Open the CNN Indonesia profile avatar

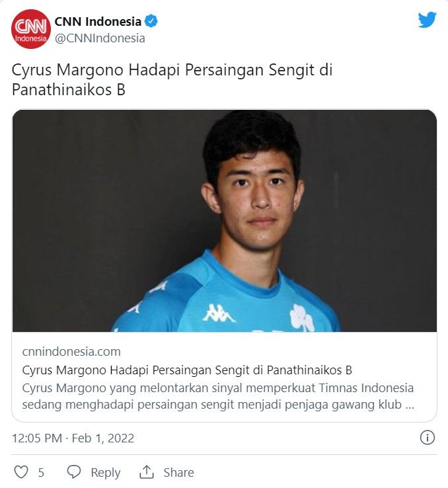point(31,29)
